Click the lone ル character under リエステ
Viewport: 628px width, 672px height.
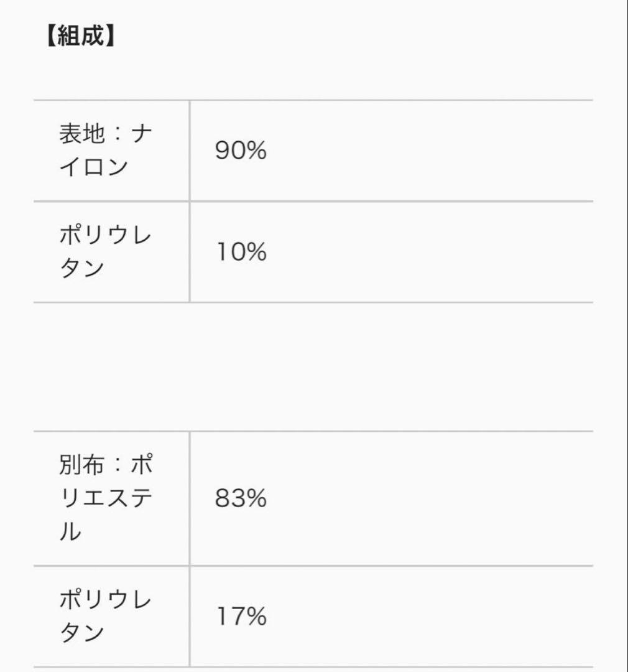coord(70,532)
